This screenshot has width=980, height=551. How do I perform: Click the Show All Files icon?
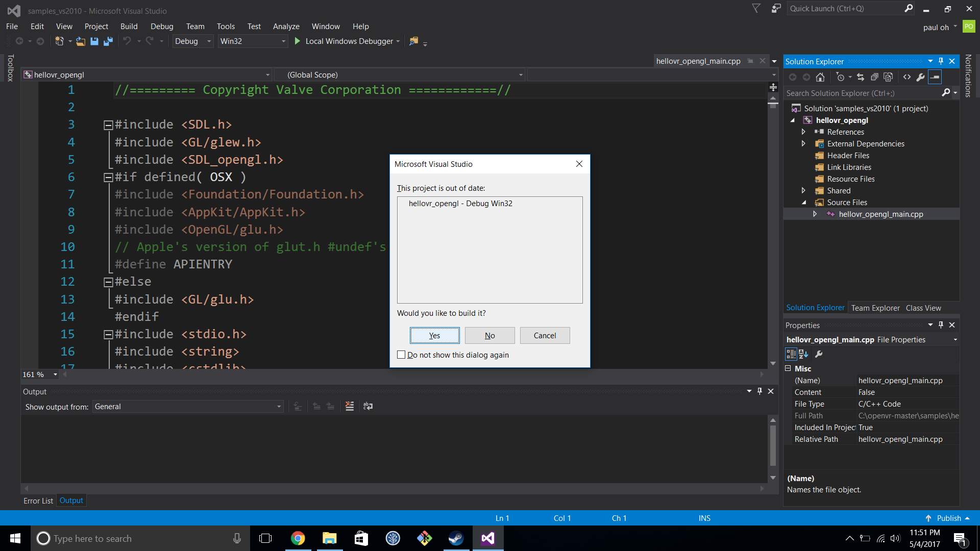(x=888, y=77)
